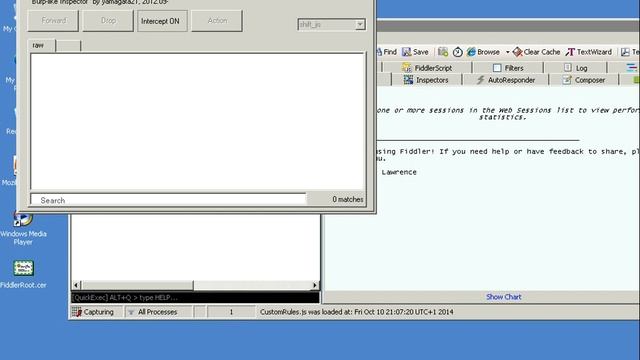Click the Save toolbar icon in Fiddler
This screenshot has height=360, width=640.
415,52
